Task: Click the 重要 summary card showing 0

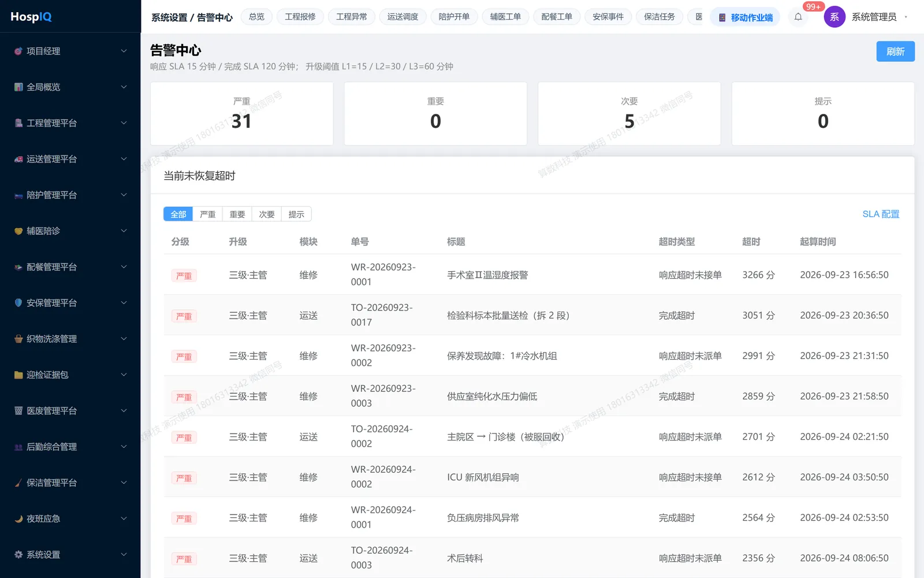Action: coord(435,114)
